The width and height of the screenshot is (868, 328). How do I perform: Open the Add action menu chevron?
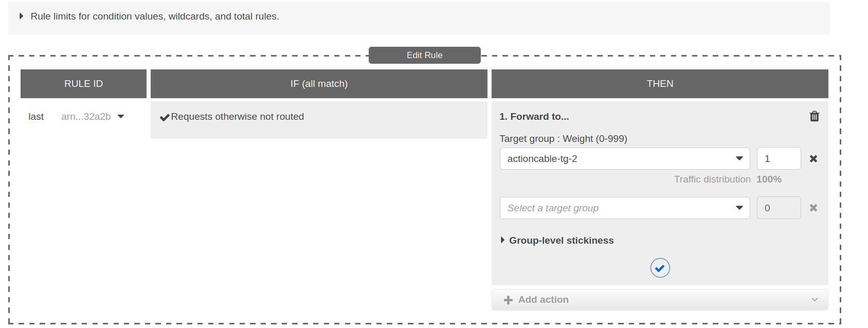pos(814,300)
